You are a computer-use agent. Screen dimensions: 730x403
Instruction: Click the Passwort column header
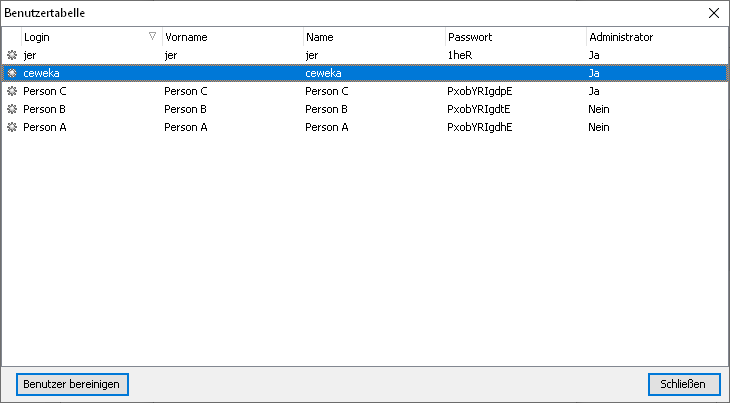coord(469,37)
